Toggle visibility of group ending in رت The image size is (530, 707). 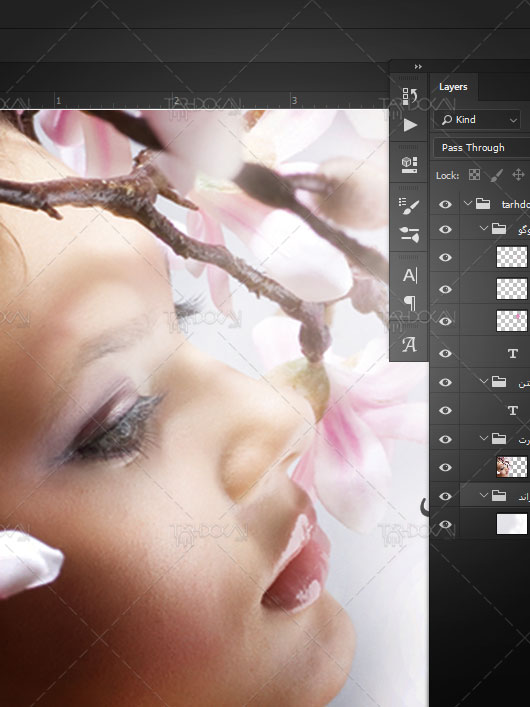click(445, 439)
